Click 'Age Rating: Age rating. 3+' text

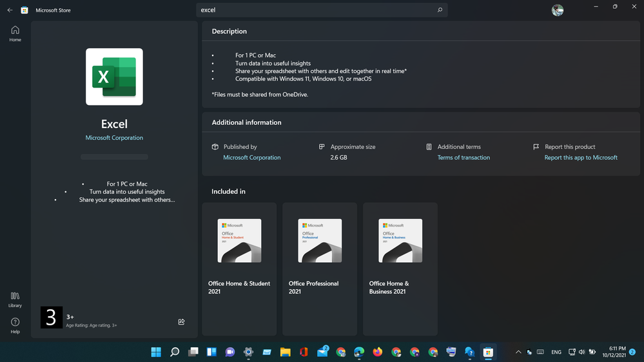[92, 325]
